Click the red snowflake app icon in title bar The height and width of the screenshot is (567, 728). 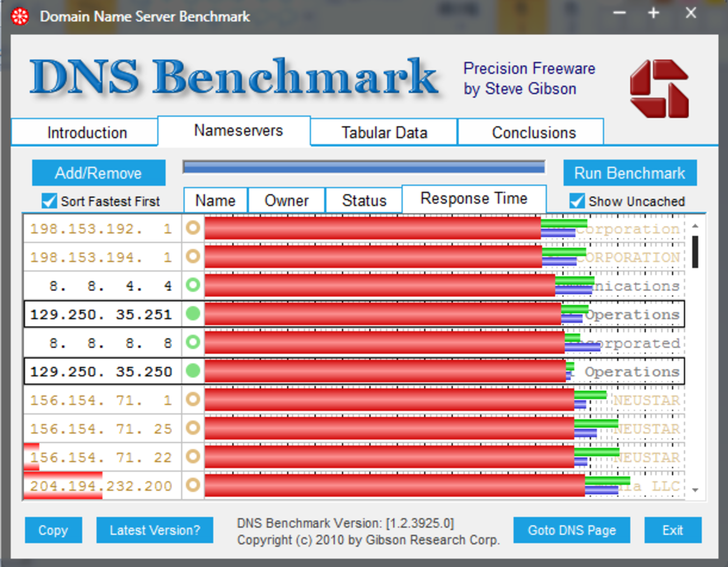pyautogui.click(x=20, y=16)
